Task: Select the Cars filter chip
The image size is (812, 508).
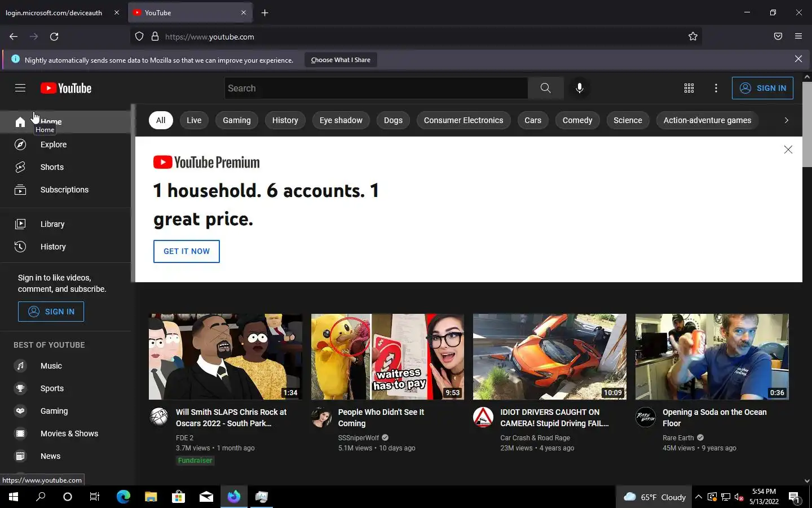Action: 533,120
